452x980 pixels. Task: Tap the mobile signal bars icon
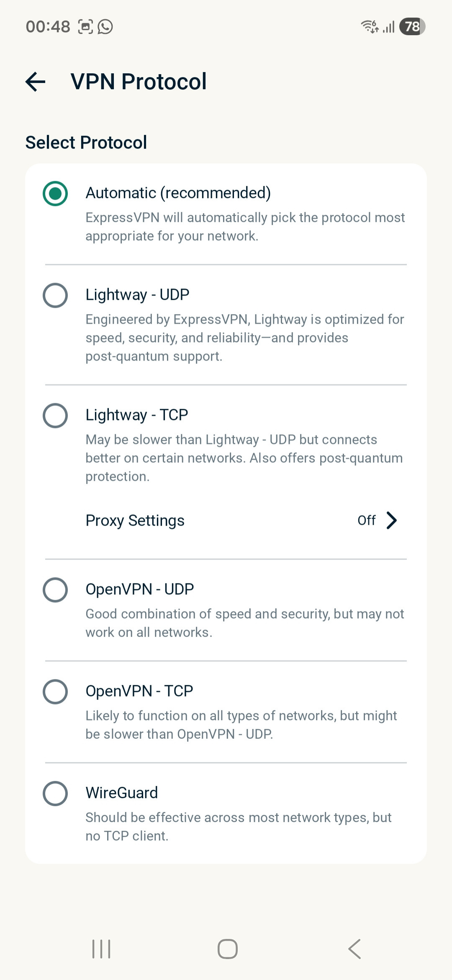[x=389, y=27]
